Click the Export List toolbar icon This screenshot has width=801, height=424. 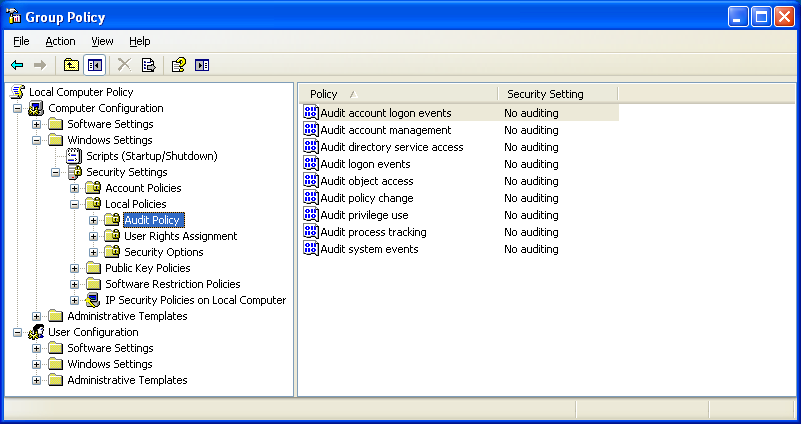pos(149,65)
